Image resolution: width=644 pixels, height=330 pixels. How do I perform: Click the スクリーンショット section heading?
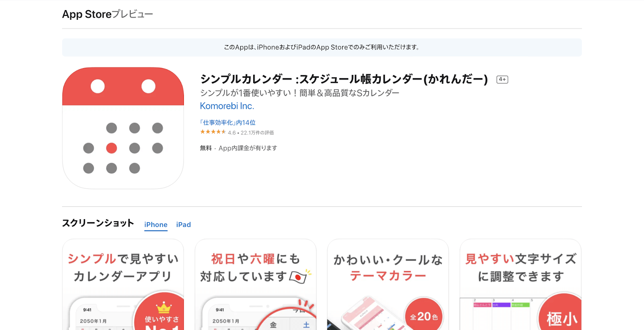click(98, 223)
